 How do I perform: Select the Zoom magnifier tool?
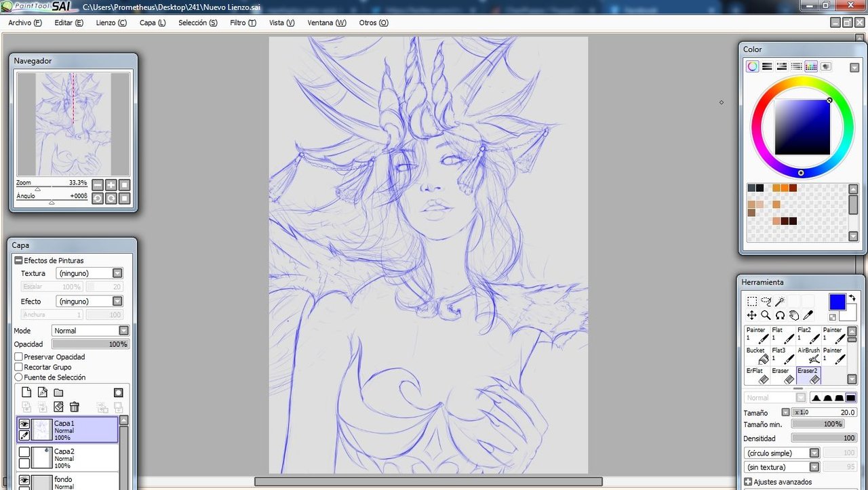click(x=766, y=315)
